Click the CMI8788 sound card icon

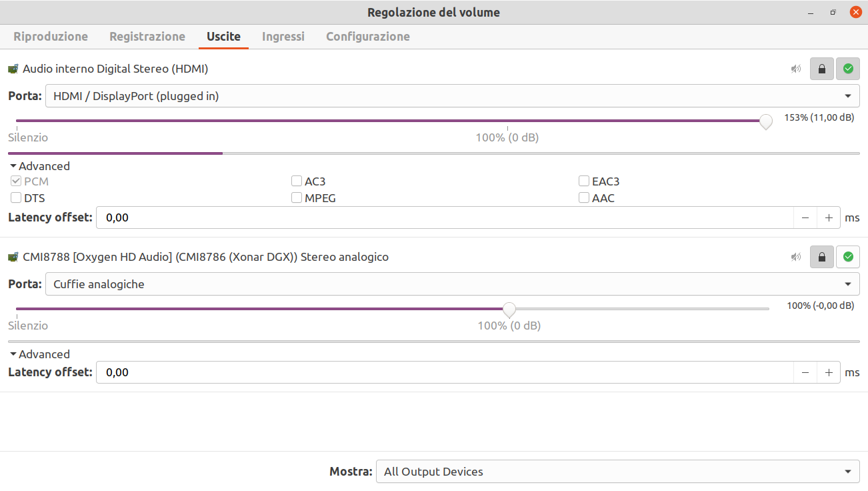point(13,257)
